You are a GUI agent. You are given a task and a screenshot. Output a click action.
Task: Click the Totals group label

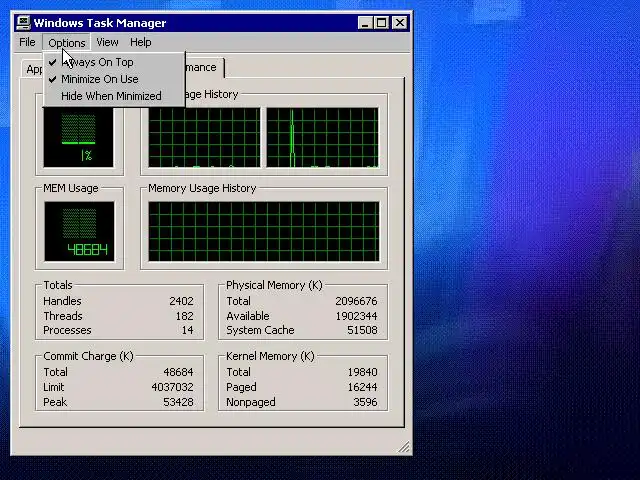58,285
